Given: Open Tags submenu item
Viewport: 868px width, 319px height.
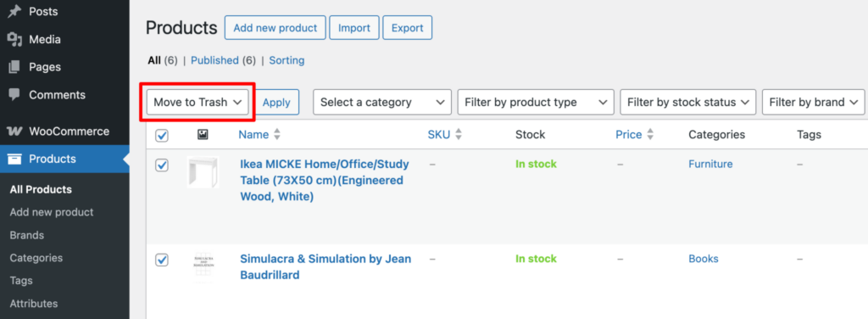Looking at the screenshot, I should (21, 281).
